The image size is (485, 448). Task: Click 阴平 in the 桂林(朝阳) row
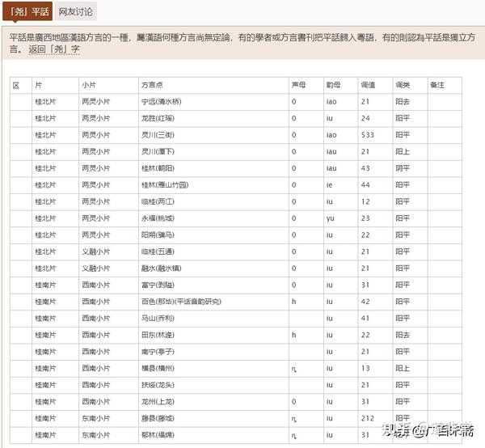[403, 169]
